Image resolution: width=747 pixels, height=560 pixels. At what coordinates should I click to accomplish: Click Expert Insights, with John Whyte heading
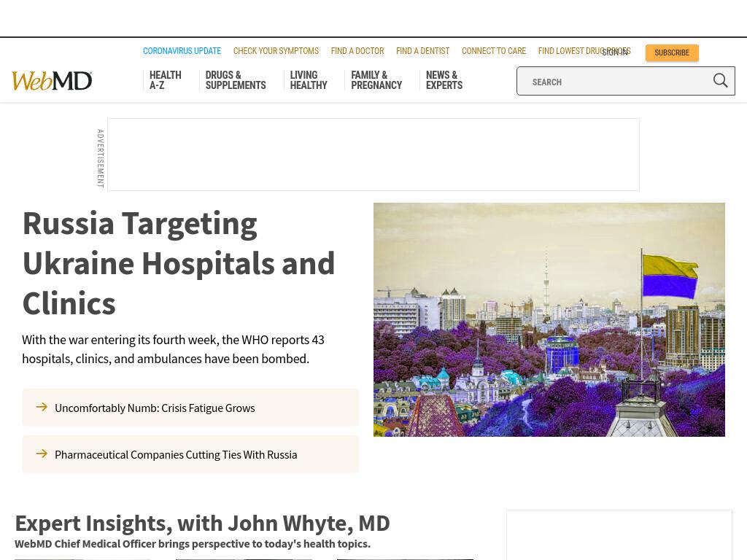203,523
